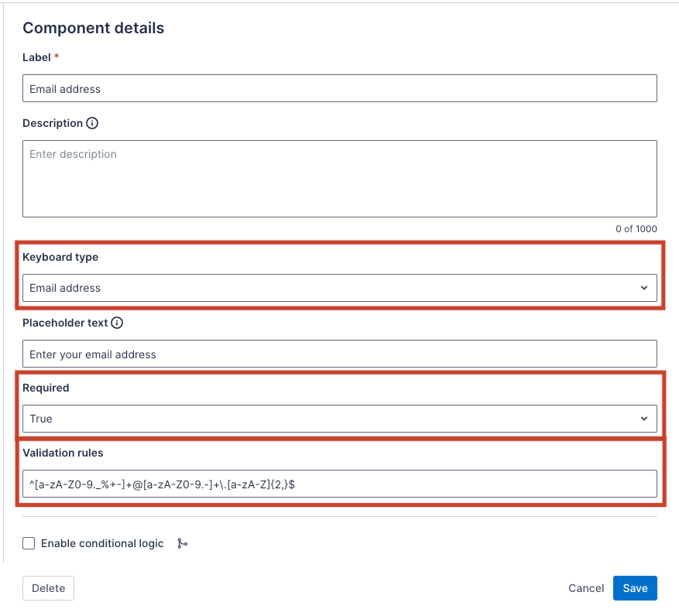Click the 'Validation rules' field label
The height and width of the screenshot is (616, 679).
pos(63,453)
